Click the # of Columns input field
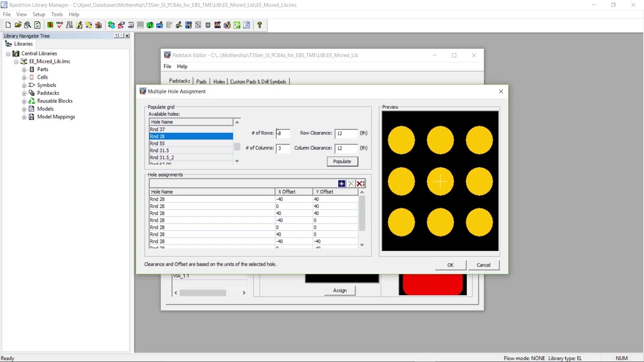This screenshot has width=644, height=362. click(283, 148)
